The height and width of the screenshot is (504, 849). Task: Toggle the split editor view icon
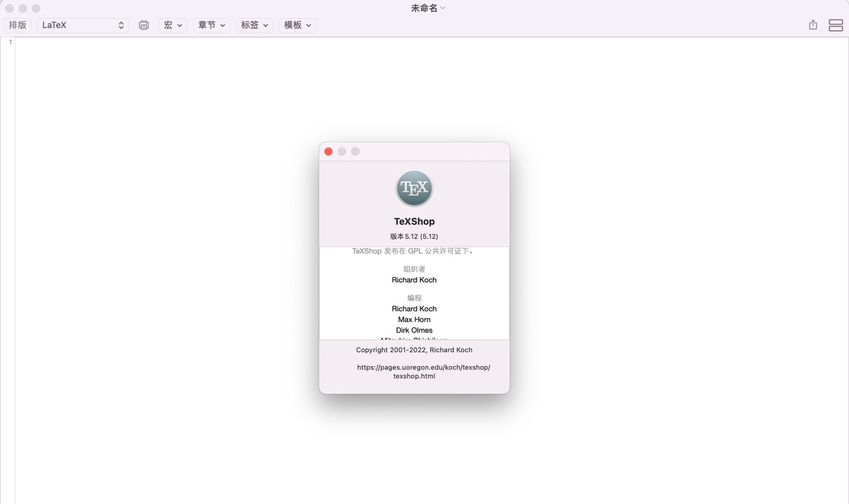pyautogui.click(x=835, y=25)
